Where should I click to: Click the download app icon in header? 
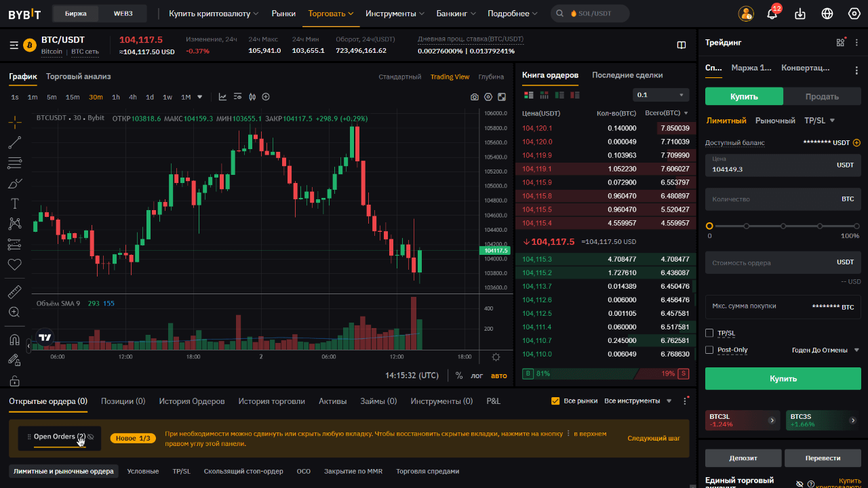point(800,14)
